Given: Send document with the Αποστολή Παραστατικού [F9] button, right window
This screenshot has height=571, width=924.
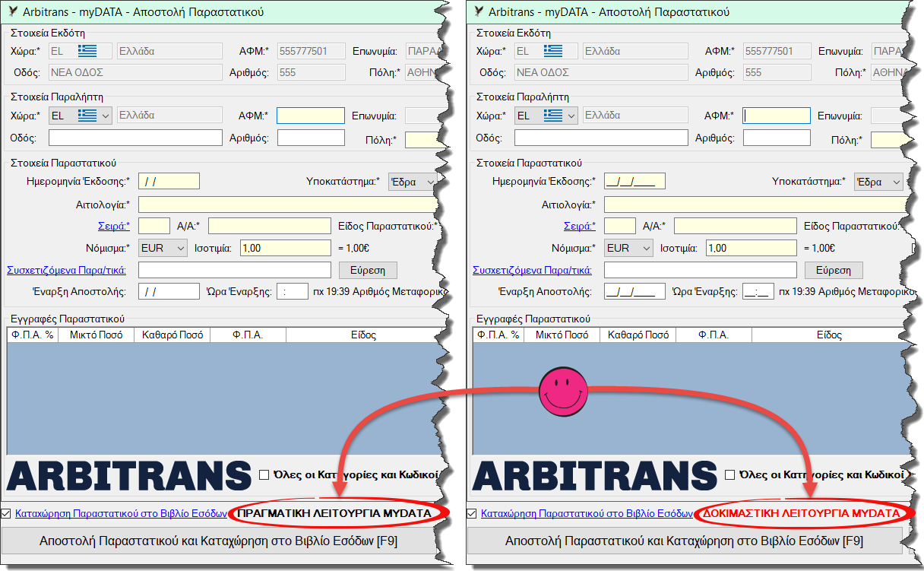Looking at the screenshot, I should [x=684, y=541].
